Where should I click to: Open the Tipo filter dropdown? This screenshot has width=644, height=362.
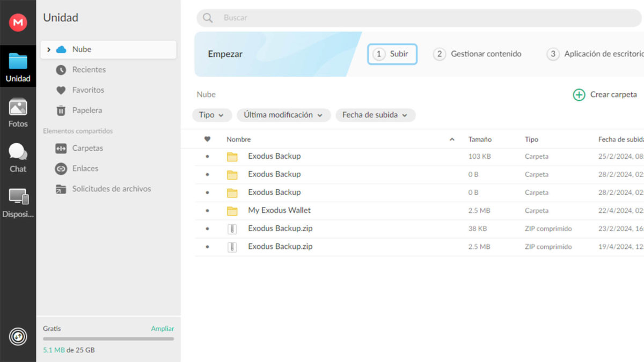click(212, 115)
